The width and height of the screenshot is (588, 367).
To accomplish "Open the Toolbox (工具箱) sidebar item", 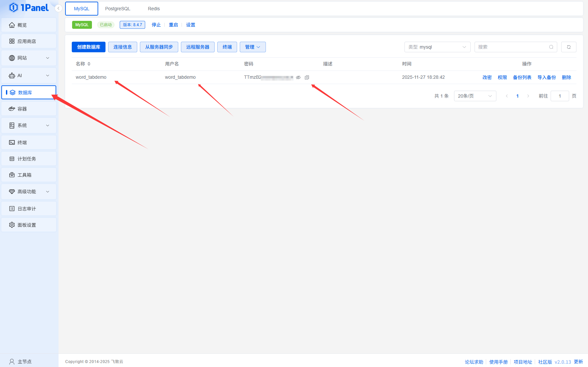I will point(29,175).
